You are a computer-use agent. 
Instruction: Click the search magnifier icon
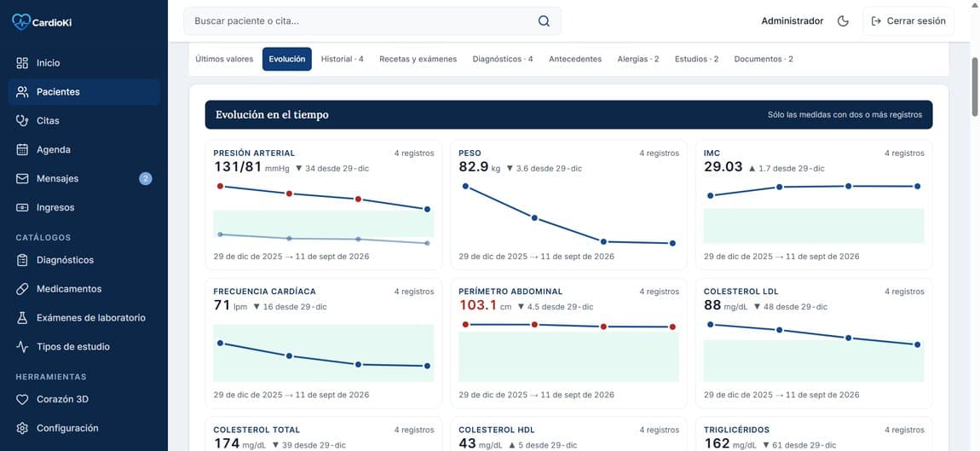pos(544,20)
